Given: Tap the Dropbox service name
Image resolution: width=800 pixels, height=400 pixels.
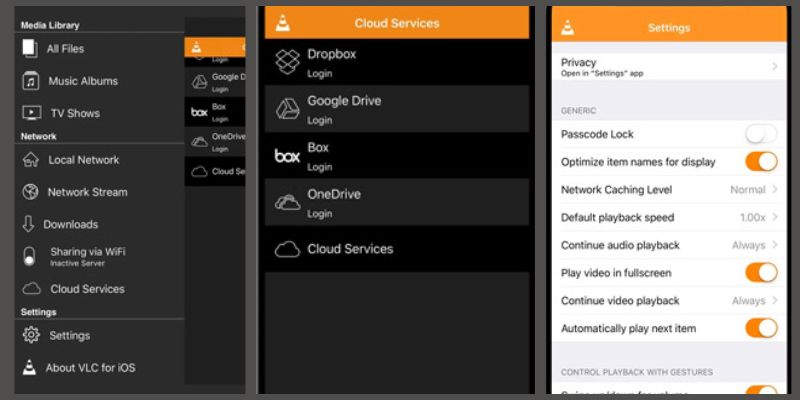Looking at the screenshot, I should click(332, 54).
